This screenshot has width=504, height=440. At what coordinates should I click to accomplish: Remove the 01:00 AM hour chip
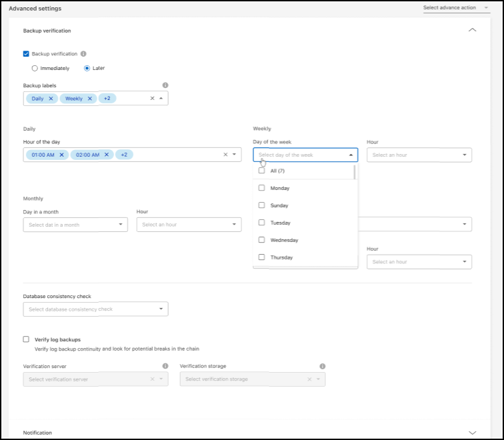click(61, 155)
